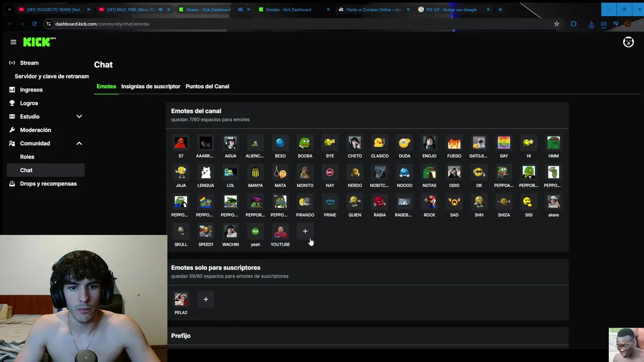Select the skere emote
This screenshot has width=644, height=362.
[553, 202]
